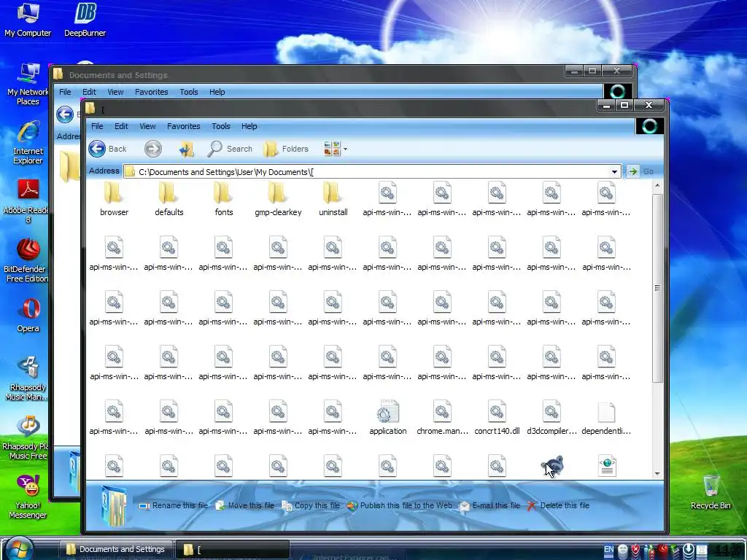Launch Rhapsody Music Manager icon
This screenshot has width=747, height=560.
click(x=28, y=378)
